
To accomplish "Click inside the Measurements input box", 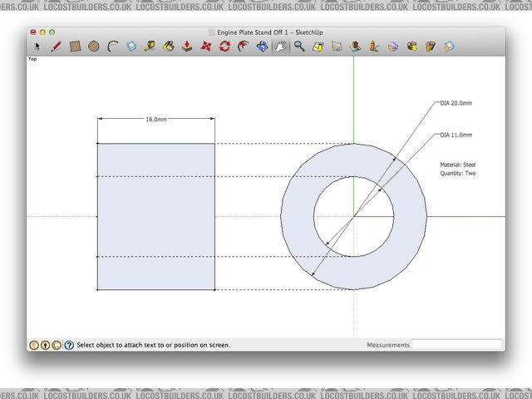I will tap(456, 344).
